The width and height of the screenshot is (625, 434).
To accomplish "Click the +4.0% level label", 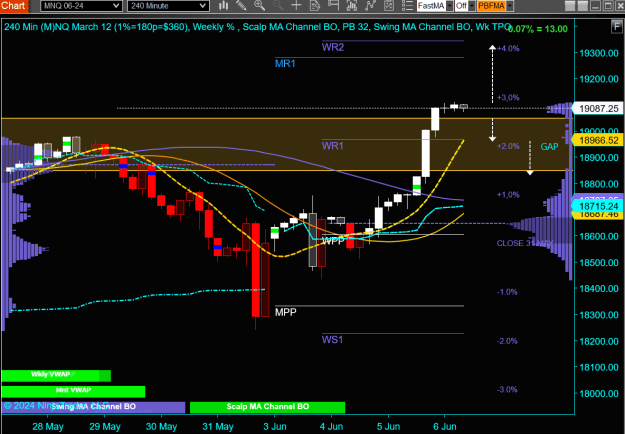I will pyautogui.click(x=508, y=49).
